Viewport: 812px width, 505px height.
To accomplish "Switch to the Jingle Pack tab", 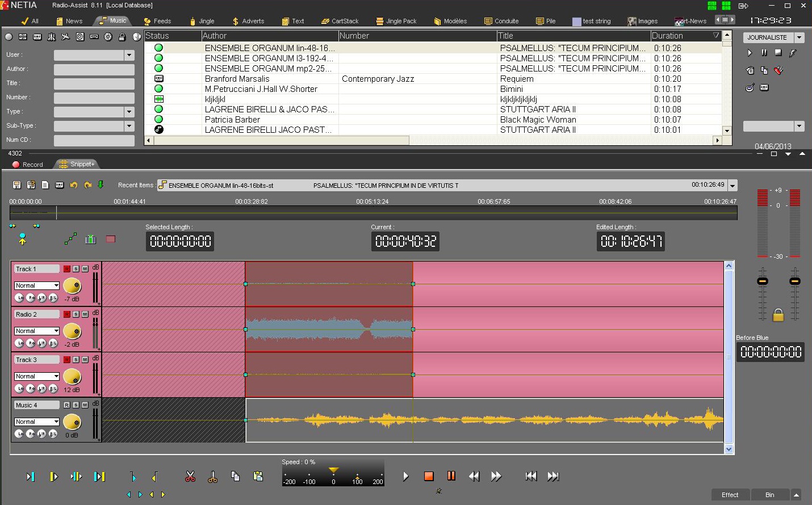I will [x=396, y=21].
